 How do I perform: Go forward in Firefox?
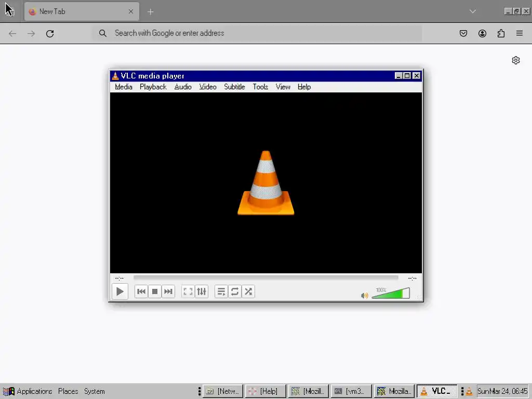point(31,34)
